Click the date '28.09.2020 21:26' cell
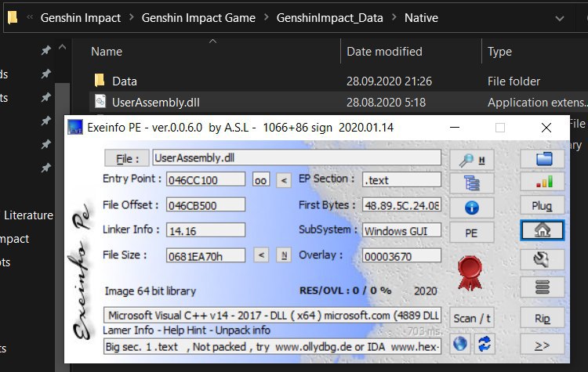Image resolution: width=588 pixels, height=372 pixels. coord(389,81)
